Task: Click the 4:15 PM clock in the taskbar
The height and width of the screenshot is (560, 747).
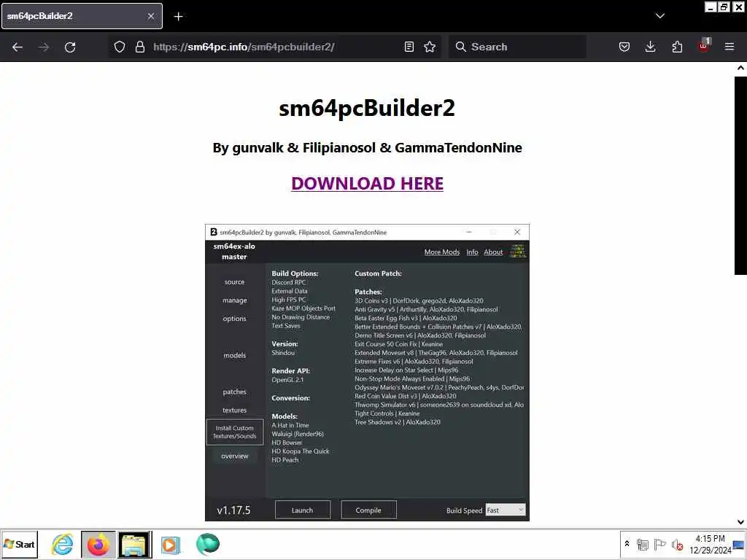Action: point(711,544)
